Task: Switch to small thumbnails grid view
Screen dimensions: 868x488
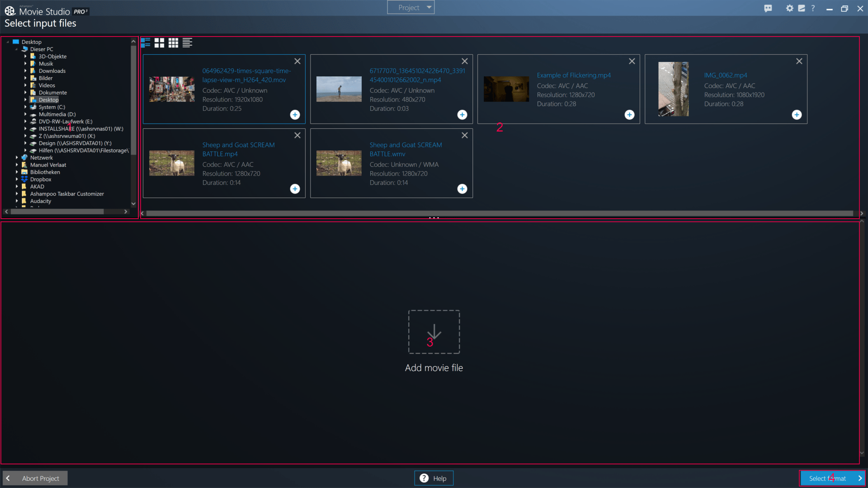Action: (x=174, y=43)
